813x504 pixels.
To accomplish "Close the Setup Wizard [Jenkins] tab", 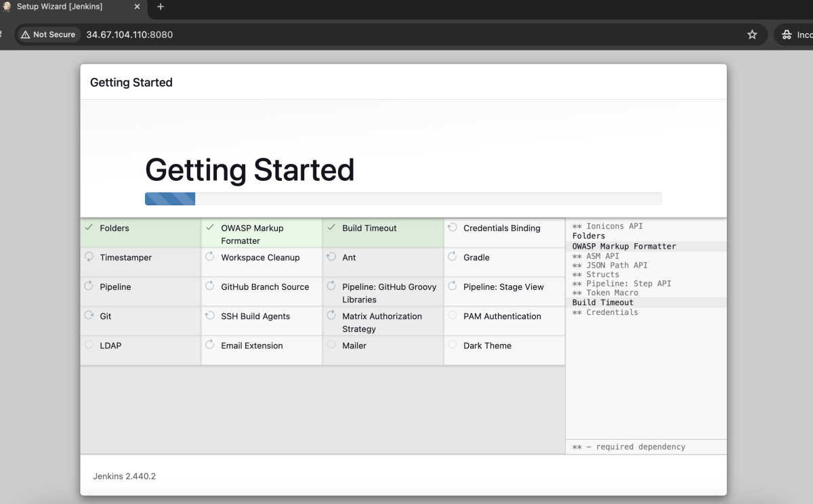I will pos(137,7).
